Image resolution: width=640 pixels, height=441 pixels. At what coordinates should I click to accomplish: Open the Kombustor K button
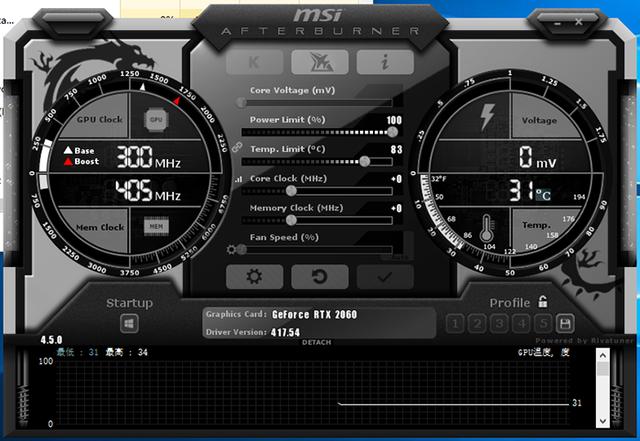coord(254,62)
